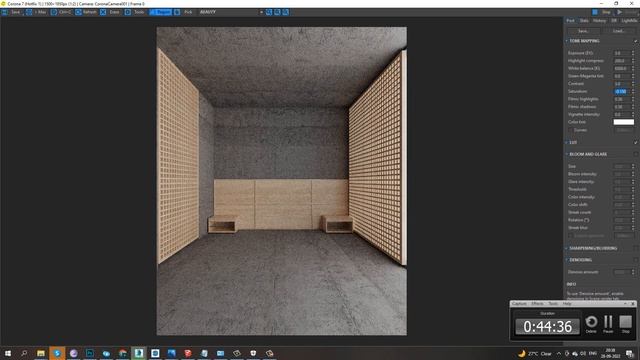
Task: Click the last zoom icon next to the BEAUTY dropdown
Action: pos(286,12)
